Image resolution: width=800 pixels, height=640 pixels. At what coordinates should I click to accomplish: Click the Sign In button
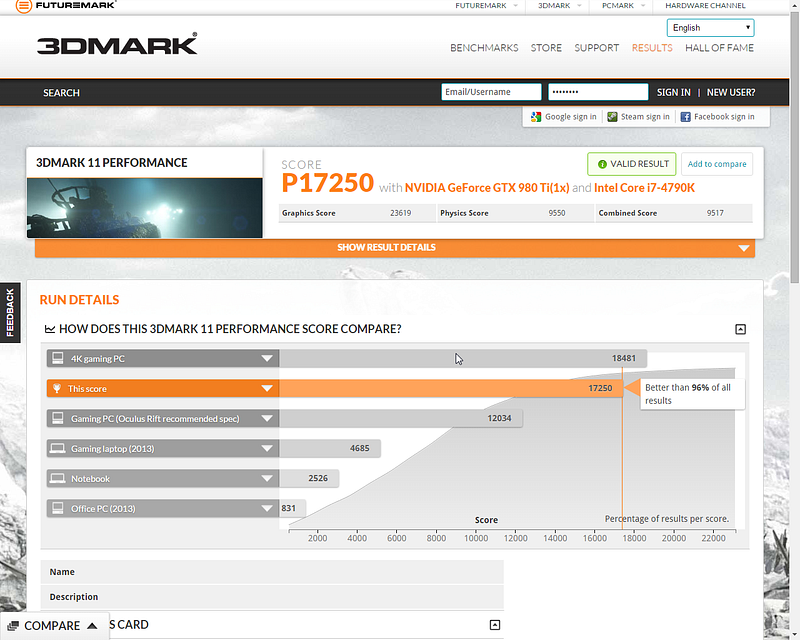[x=673, y=92]
